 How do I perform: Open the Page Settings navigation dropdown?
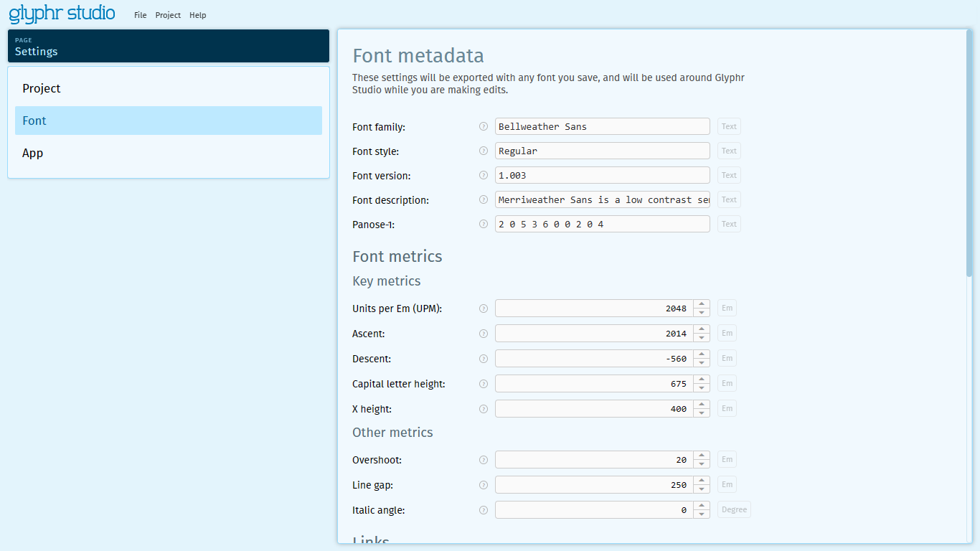169,46
